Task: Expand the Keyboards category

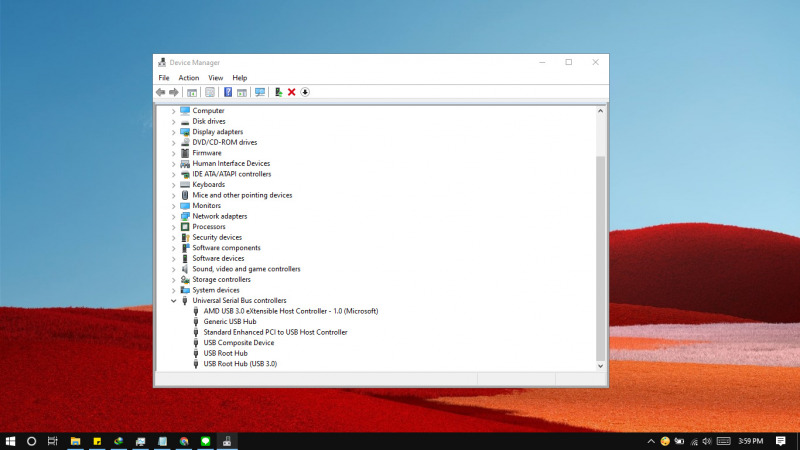Action: pos(173,185)
